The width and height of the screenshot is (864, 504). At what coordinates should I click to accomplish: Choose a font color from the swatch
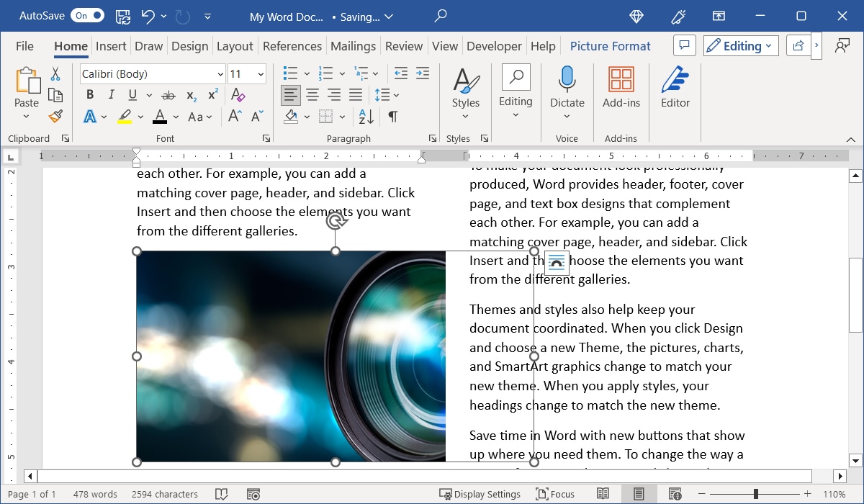[x=160, y=116]
